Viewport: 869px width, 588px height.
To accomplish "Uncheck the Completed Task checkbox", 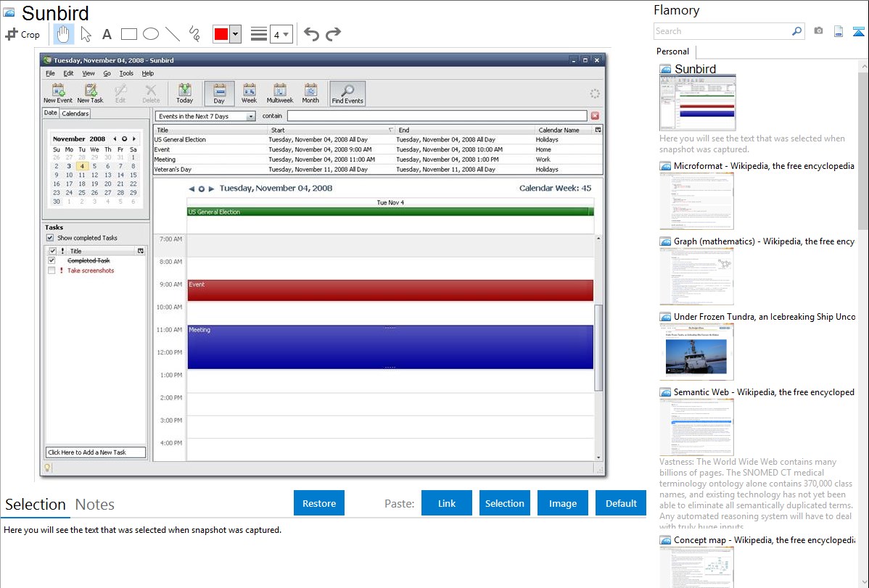I will coord(52,260).
